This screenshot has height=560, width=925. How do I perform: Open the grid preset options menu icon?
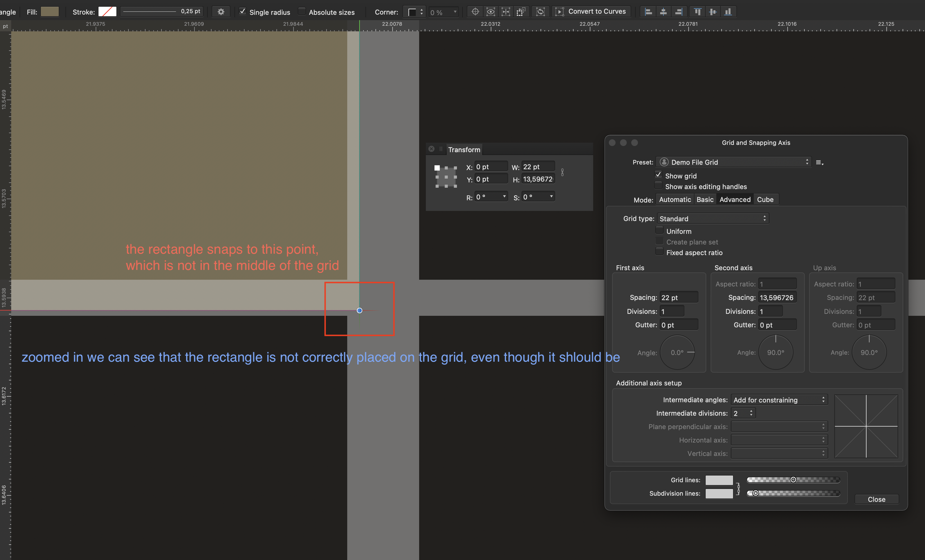(x=820, y=163)
